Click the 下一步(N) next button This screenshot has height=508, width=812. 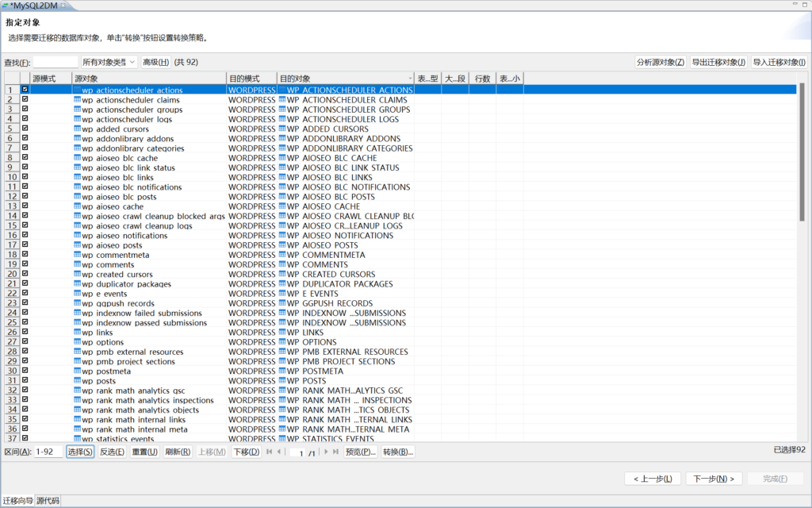(714, 479)
